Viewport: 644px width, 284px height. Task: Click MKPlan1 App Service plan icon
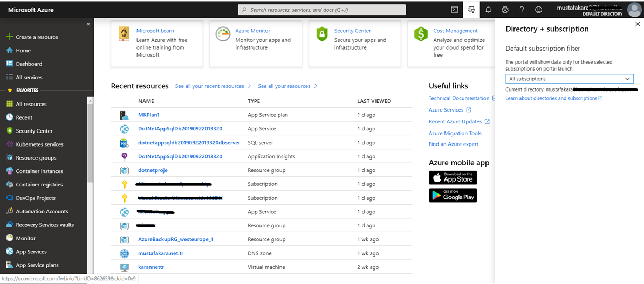[x=124, y=115]
